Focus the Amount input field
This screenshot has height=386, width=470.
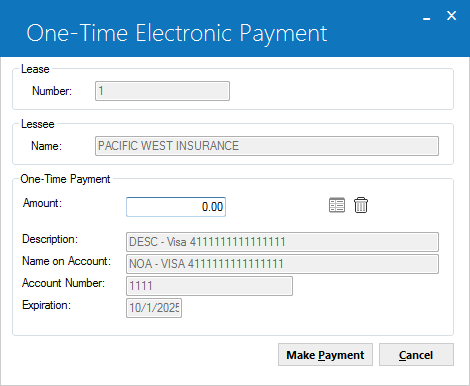pos(176,207)
